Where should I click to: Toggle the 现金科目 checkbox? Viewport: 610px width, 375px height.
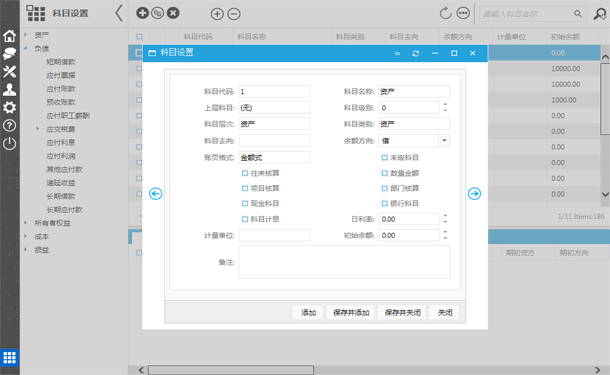click(x=245, y=203)
